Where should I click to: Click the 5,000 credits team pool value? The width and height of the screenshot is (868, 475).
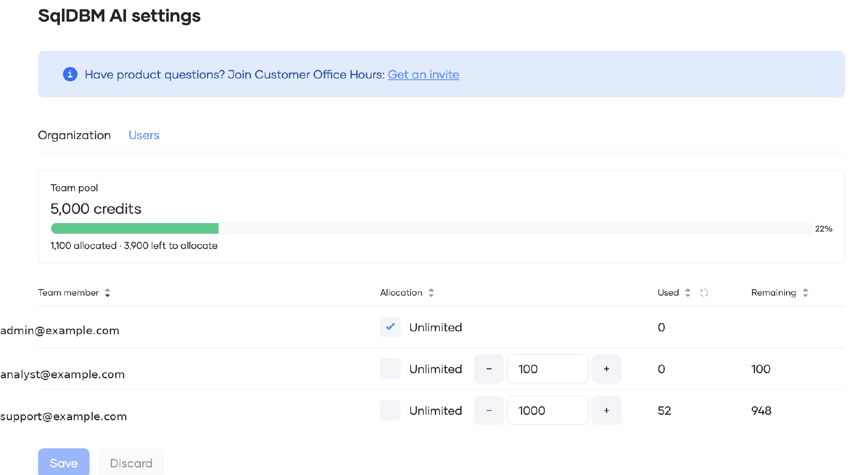point(96,209)
